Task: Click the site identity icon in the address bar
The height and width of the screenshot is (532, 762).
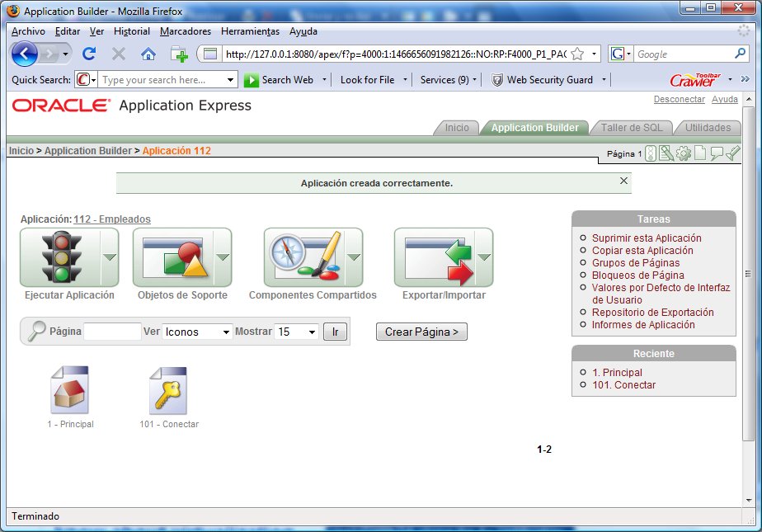Action: coord(210,54)
